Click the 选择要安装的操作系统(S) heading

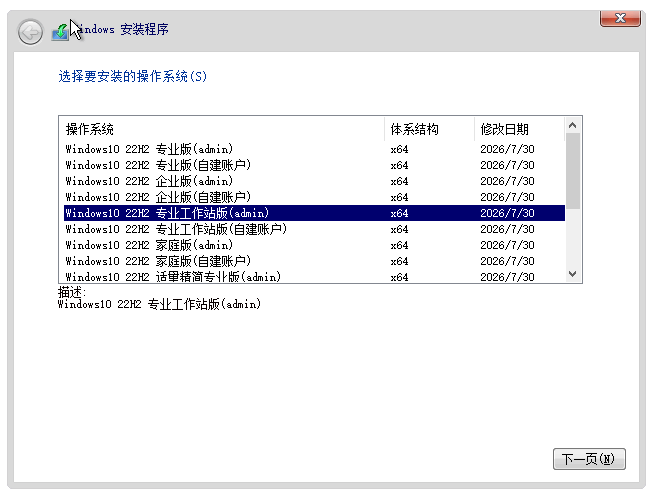(x=132, y=76)
